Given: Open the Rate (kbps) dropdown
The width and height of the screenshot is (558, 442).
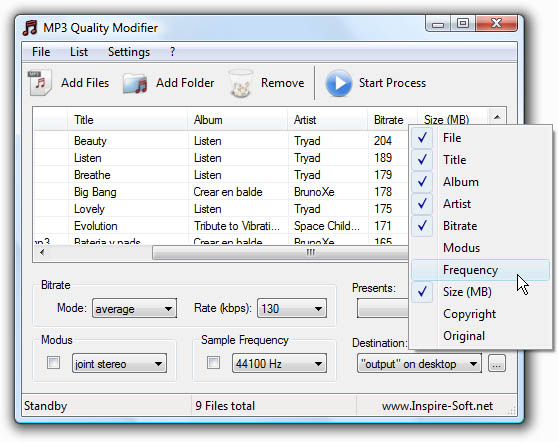Looking at the screenshot, I should [x=291, y=309].
